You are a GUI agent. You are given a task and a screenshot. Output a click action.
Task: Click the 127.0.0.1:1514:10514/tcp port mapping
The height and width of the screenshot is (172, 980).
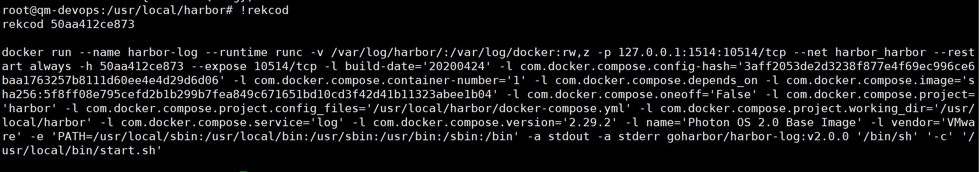pyautogui.click(x=702, y=53)
